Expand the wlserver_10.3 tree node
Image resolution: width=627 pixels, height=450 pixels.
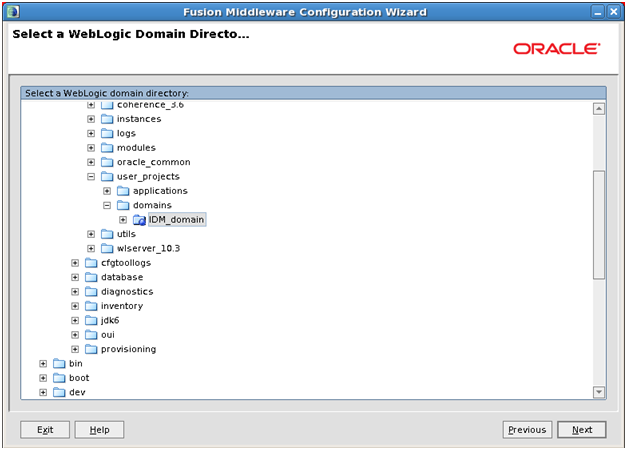pos(91,249)
